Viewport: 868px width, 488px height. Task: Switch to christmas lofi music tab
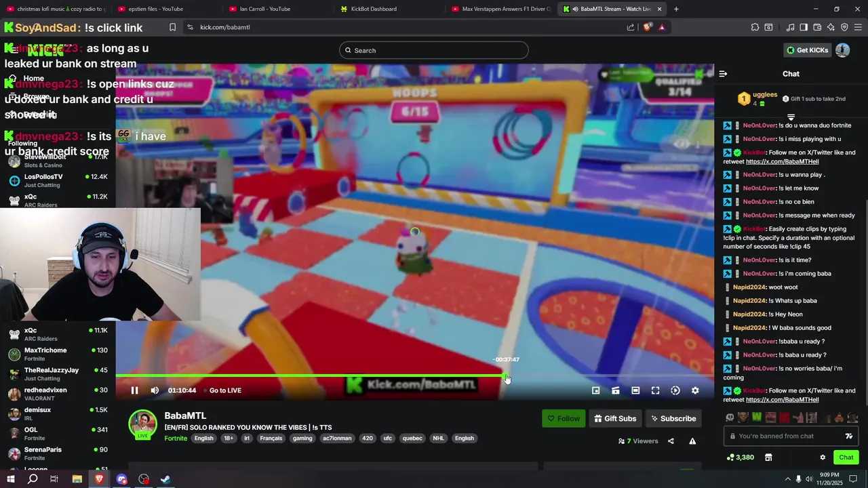(x=56, y=9)
